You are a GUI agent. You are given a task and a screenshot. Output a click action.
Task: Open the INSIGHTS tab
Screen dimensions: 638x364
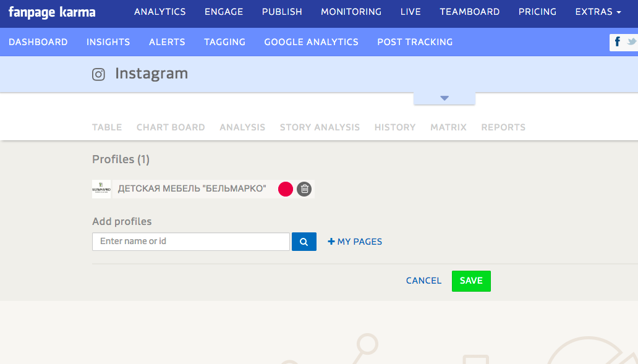click(x=108, y=42)
